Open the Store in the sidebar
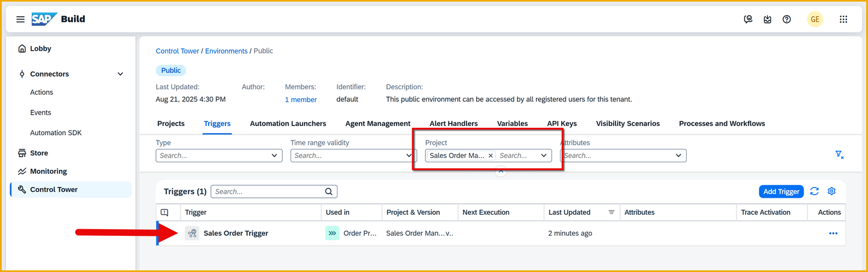This screenshot has width=868, height=272. pyautogui.click(x=39, y=153)
